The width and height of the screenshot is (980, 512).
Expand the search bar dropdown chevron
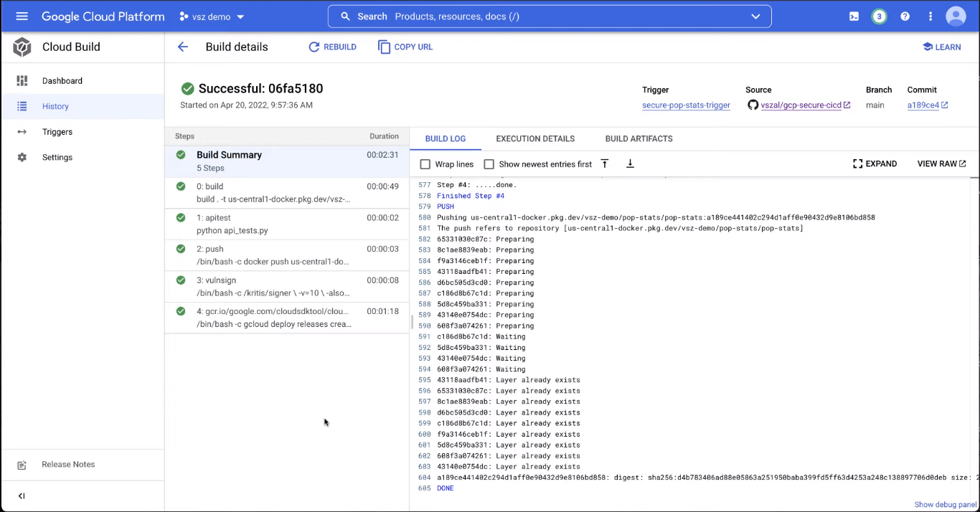pyautogui.click(x=755, y=16)
